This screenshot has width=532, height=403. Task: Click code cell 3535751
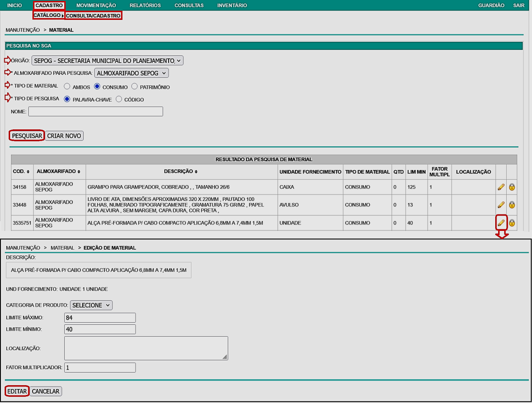coord(22,223)
